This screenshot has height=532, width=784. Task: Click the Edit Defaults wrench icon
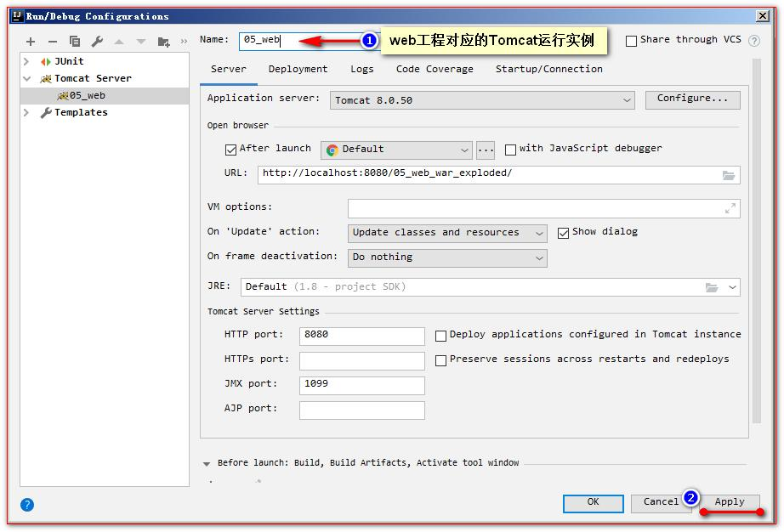pyautogui.click(x=97, y=42)
